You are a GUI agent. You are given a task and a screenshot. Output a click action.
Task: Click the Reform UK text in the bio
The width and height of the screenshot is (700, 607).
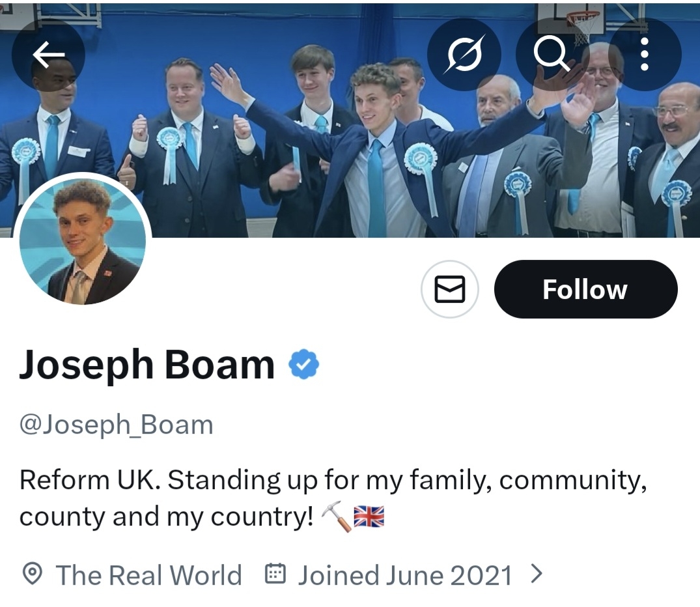click(x=90, y=481)
